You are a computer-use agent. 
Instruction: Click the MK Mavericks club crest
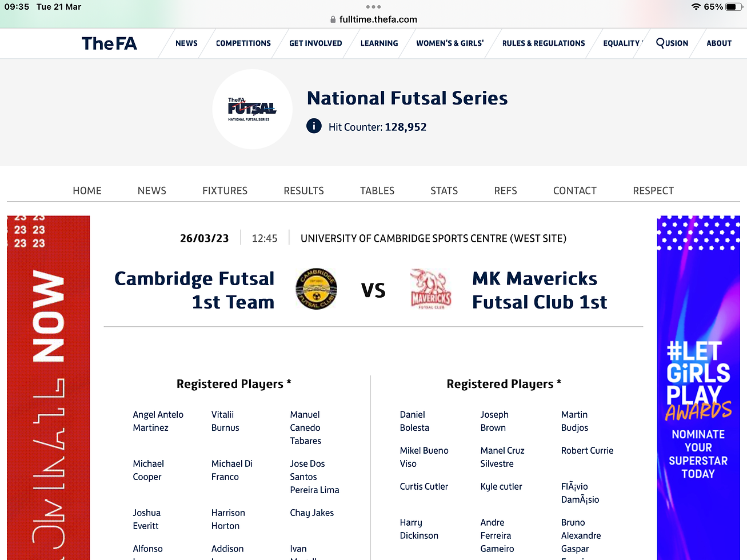(430, 290)
